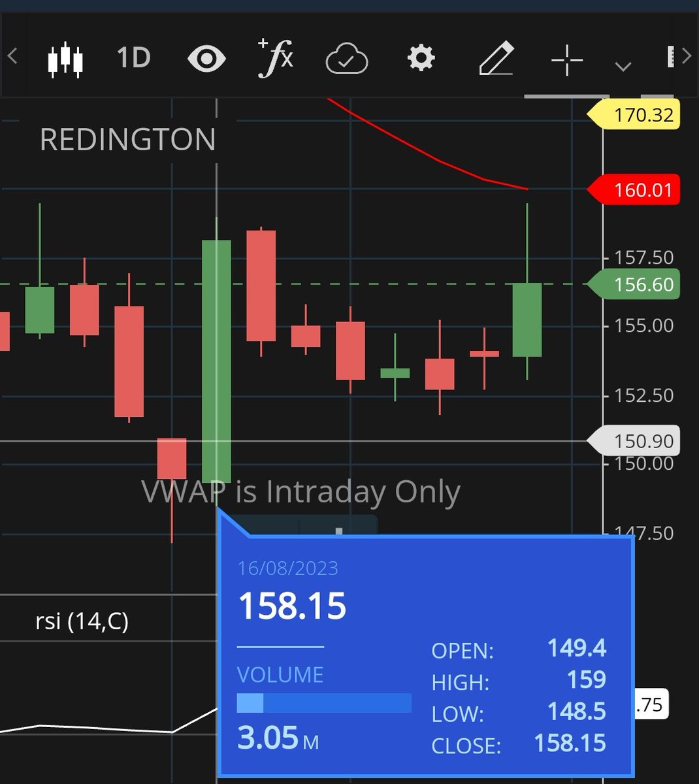
Task: Activate the crosshair cursor tool
Action: point(566,60)
